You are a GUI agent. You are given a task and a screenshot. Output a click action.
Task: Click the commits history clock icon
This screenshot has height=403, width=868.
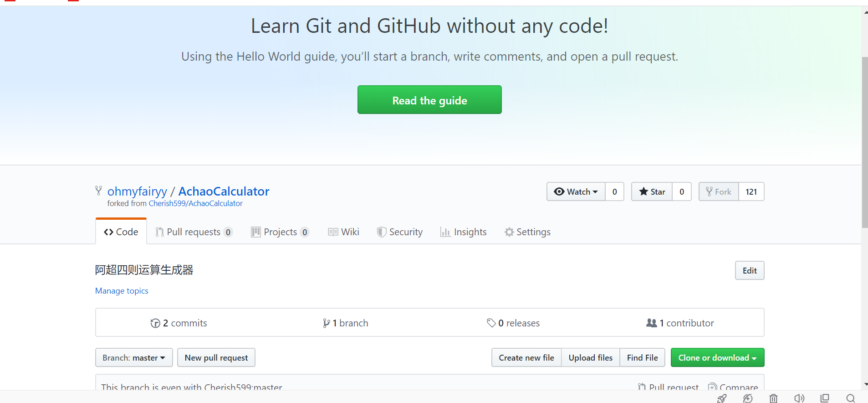coord(155,323)
